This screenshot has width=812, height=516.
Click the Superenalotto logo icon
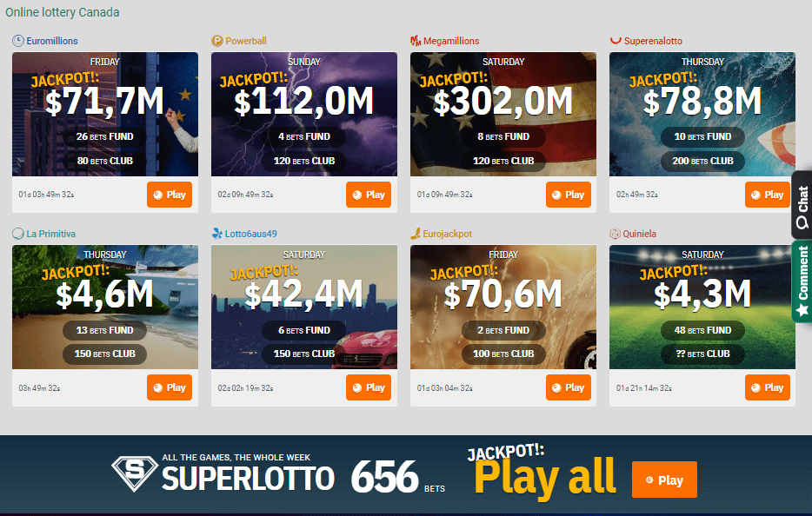(616, 40)
